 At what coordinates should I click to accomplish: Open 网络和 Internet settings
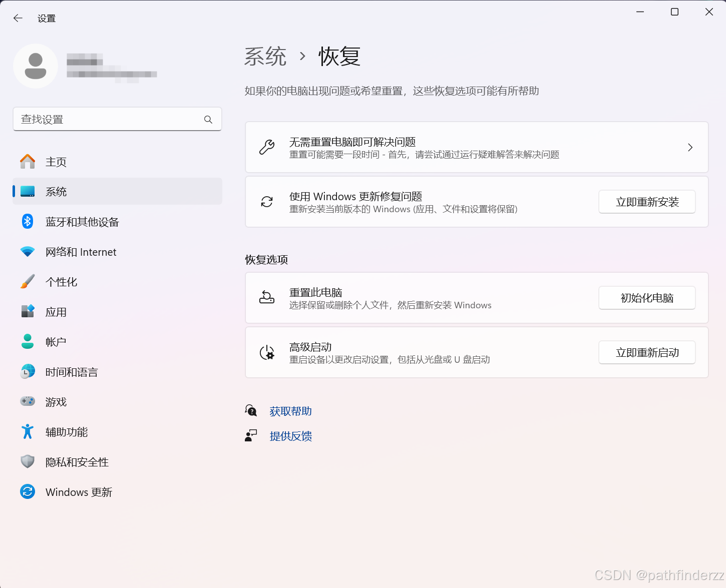[x=117, y=252]
